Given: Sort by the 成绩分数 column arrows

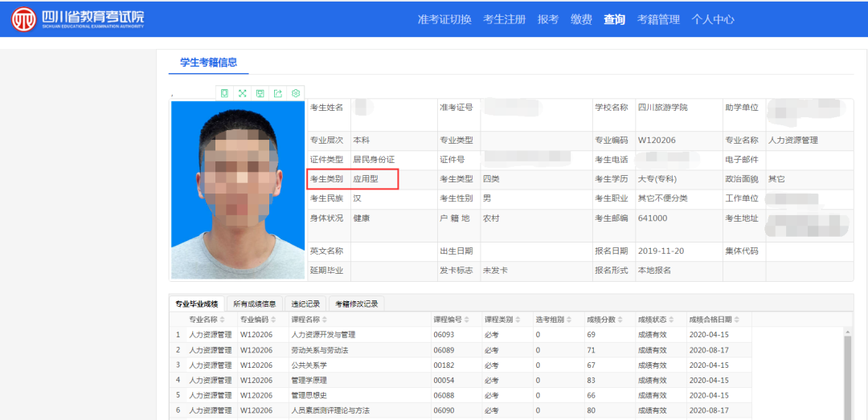Looking at the screenshot, I should [619, 320].
